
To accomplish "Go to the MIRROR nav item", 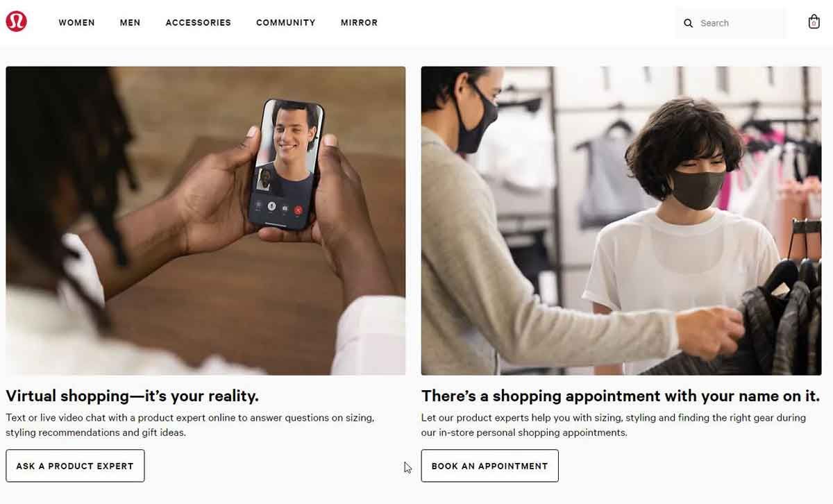I will point(359,22).
